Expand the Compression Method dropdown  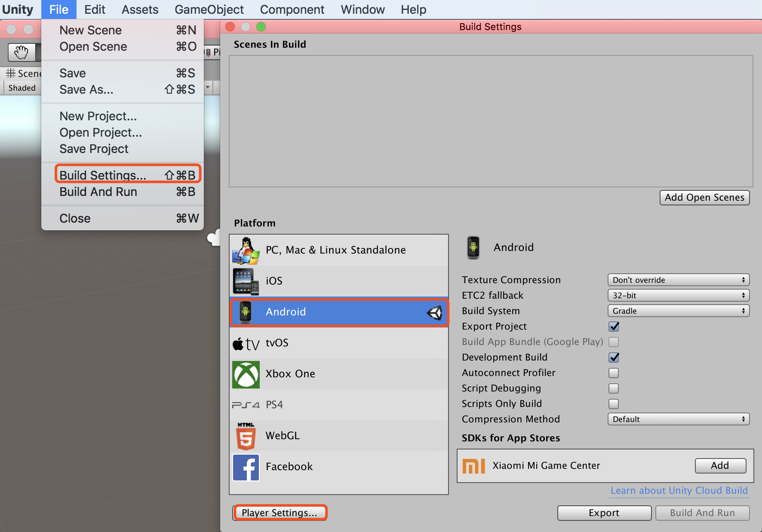[x=678, y=419]
